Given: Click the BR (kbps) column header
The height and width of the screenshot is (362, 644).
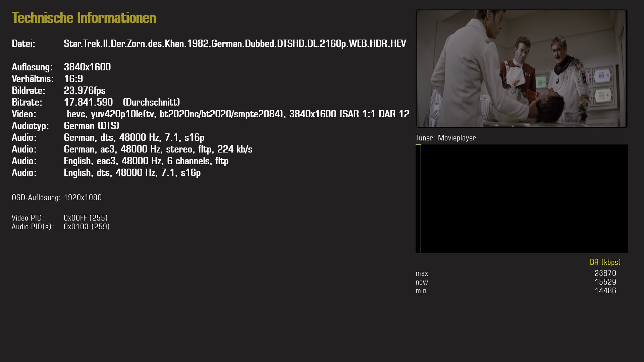Looking at the screenshot, I should pos(605,262).
